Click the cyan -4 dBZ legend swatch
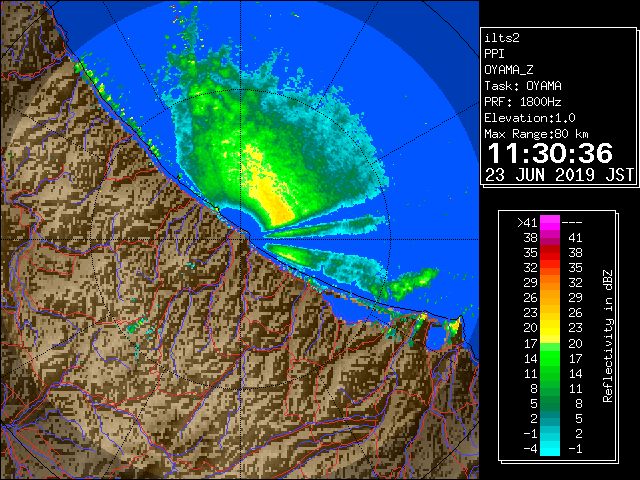The height and width of the screenshot is (480, 640). [x=550, y=448]
